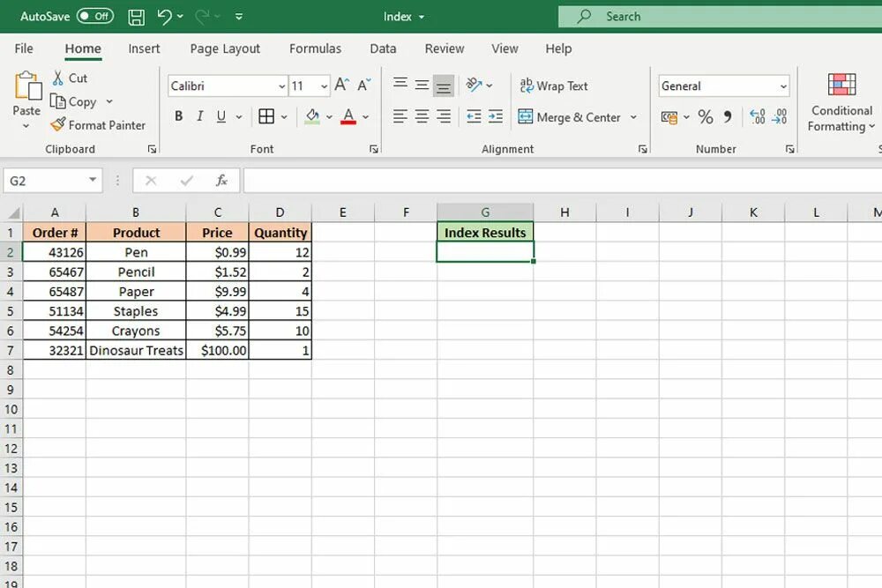Image resolution: width=882 pixels, height=588 pixels.
Task: Toggle Bold formatting
Action: pos(179,116)
